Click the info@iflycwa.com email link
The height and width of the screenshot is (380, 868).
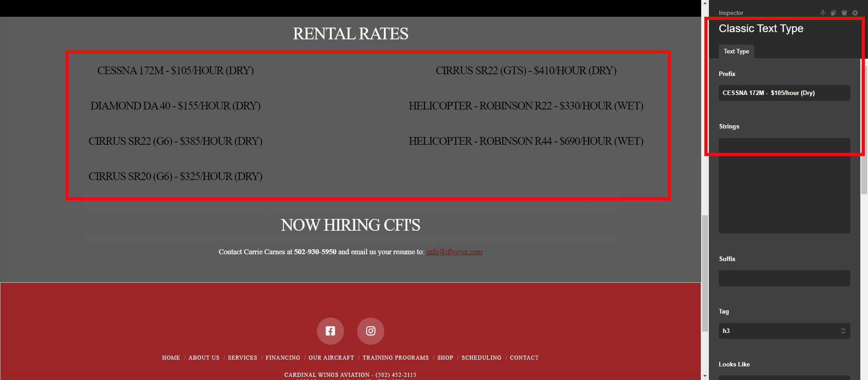pyautogui.click(x=454, y=252)
